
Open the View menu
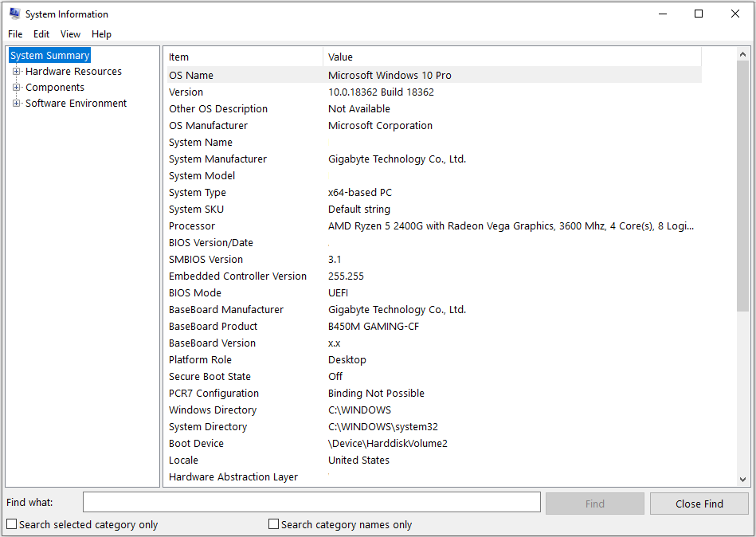coord(70,34)
